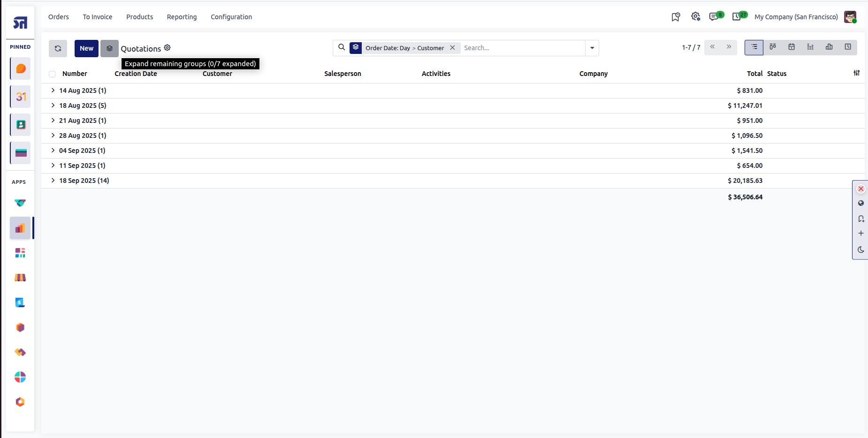
Task: Open pinned Contacts app icon
Action: 21,125
